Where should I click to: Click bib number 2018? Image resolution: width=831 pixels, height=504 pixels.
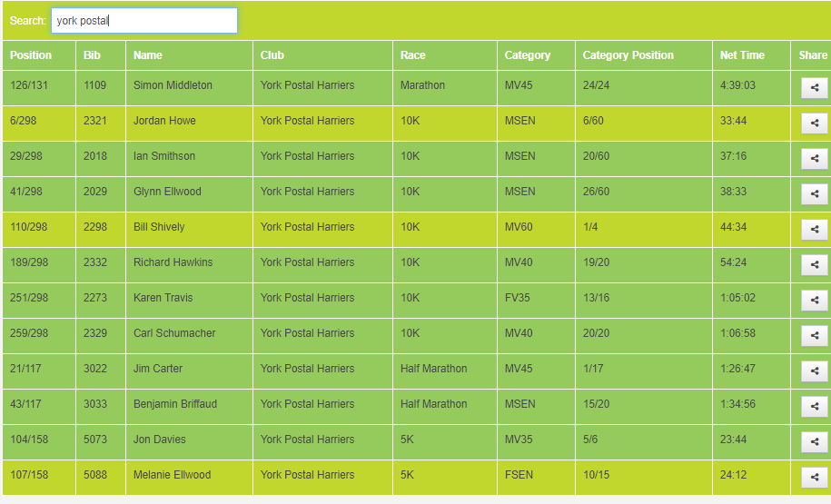click(x=94, y=156)
